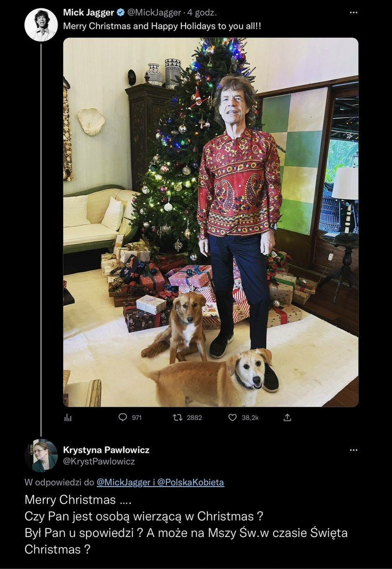Viewport: 392px width, 569px height.
Task: Click the reply speech bubble icon
Action: [123, 417]
